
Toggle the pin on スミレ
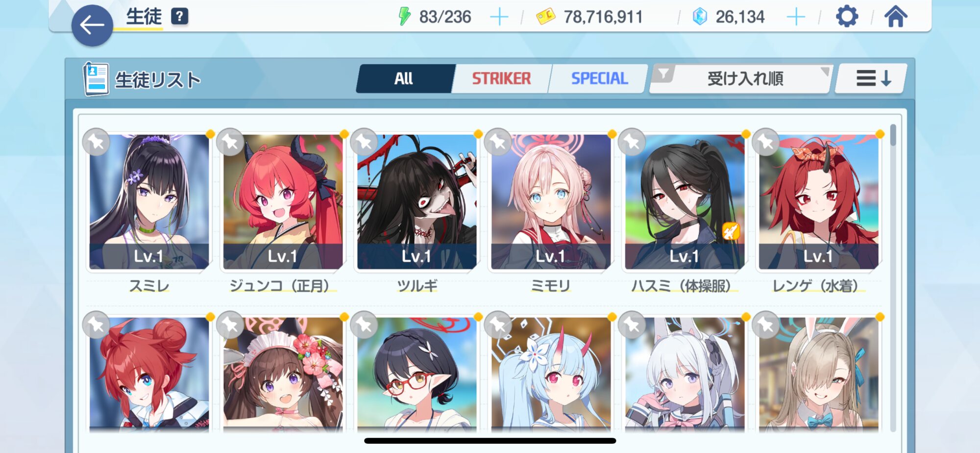tap(96, 142)
